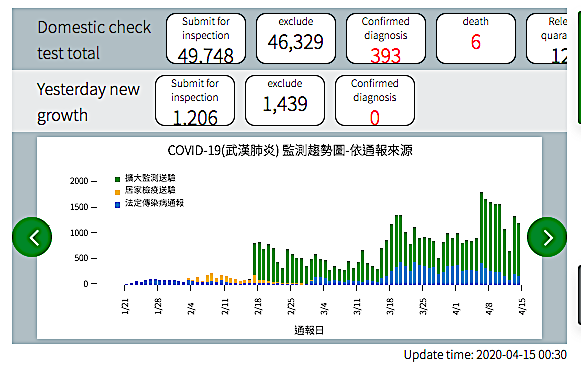Click the Update time 2020-04-15 00:30 text
581x367 pixels.
coord(485,355)
